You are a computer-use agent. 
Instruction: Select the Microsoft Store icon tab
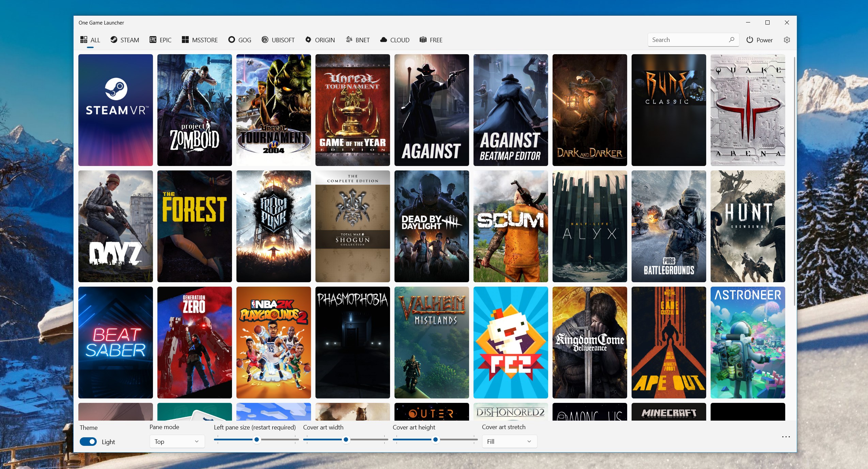point(185,40)
